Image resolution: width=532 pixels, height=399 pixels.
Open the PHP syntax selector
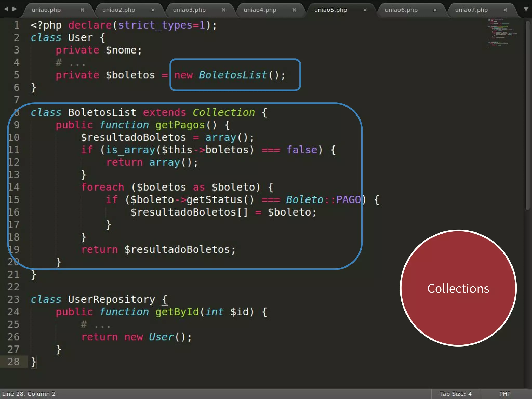coord(505,394)
